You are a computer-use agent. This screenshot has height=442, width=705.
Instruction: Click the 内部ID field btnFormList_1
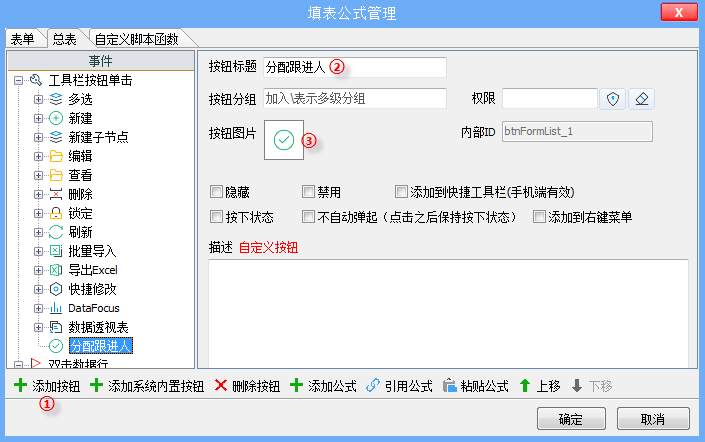pyautogui.click(x=577, y=131)
